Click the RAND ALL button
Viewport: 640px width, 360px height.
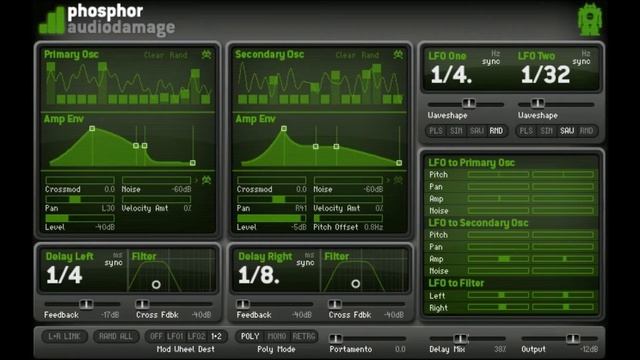tap(116, 337)
